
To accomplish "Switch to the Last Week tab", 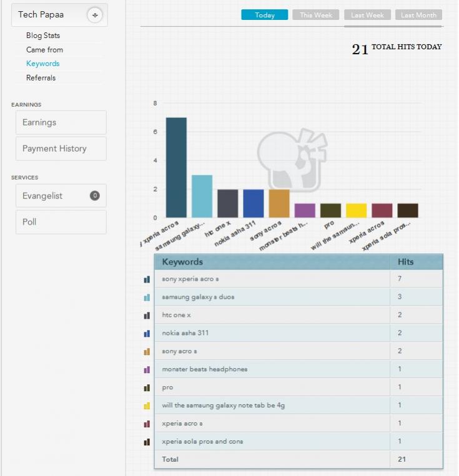I will tap(367, 15).
